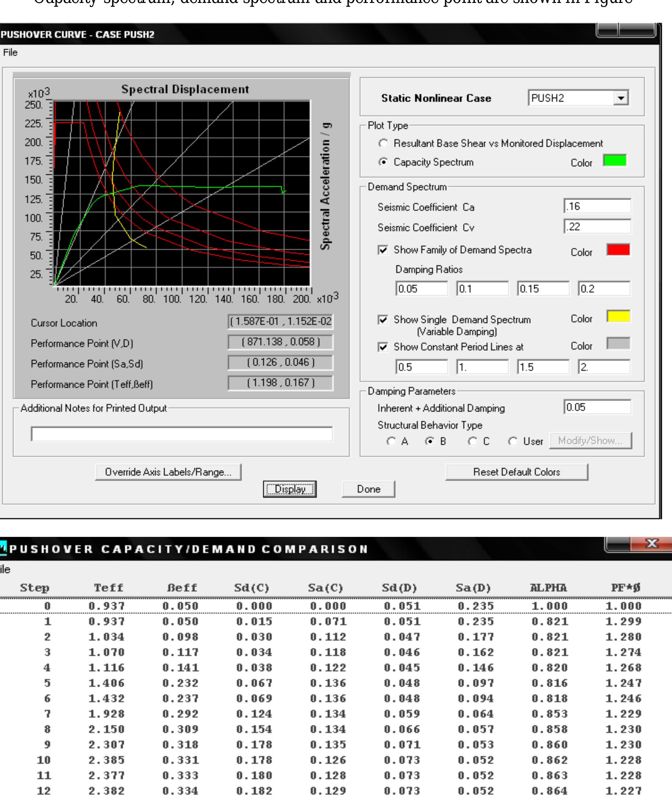
Task: Open the File menu in Pushover Curve window
Action: pos(10,52)
